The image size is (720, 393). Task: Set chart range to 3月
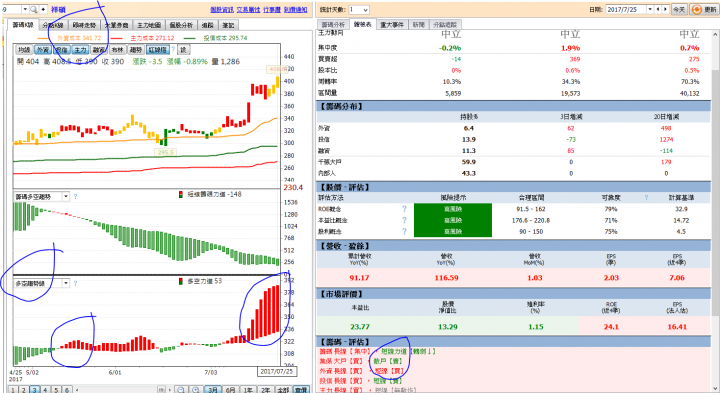click(212, 390)
